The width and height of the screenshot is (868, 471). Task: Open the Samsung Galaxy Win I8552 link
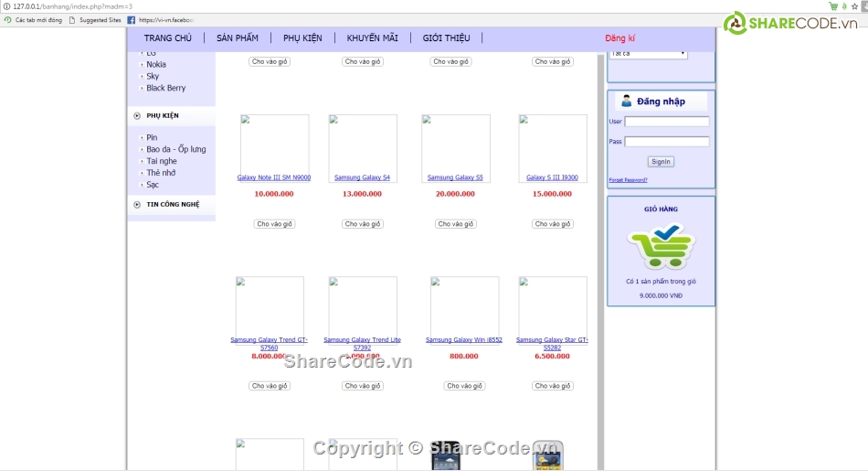(x=464, y=339)
